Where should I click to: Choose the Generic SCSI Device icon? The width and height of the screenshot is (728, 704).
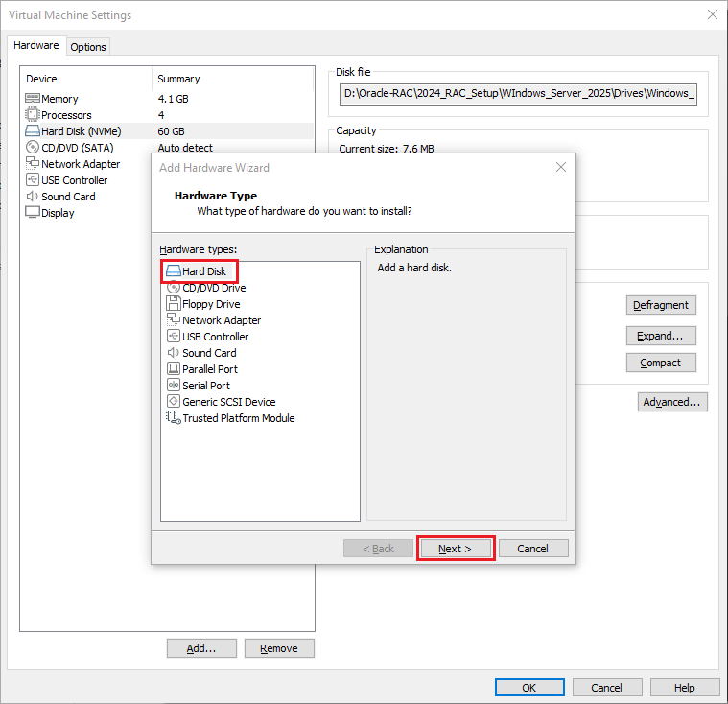pos(174,402)
